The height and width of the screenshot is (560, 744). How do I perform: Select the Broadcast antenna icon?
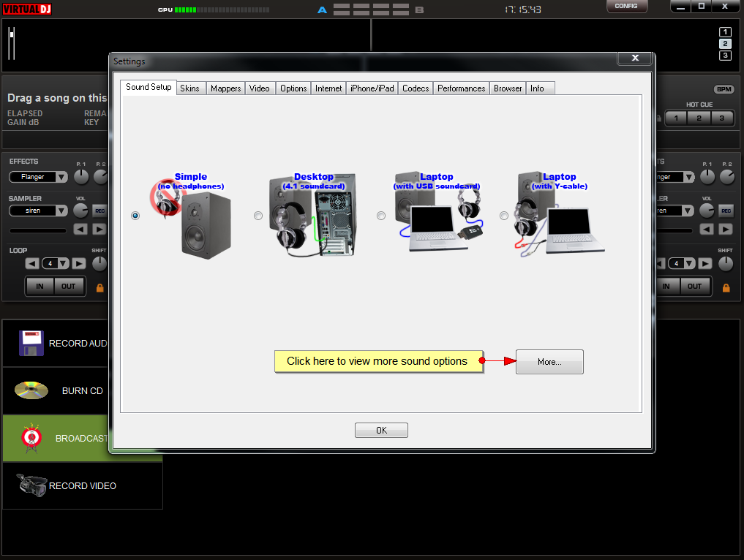pyautogui.click(x=31, y=438)
